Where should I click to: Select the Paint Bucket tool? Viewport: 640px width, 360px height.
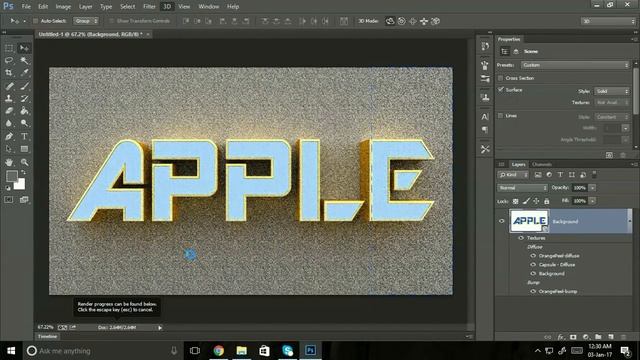[24, 111]
